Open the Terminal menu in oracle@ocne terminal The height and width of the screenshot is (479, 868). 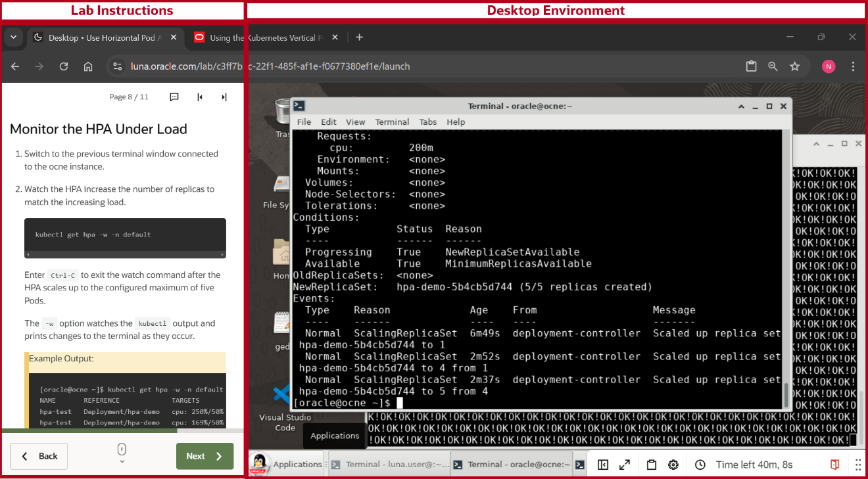(392, 122)
